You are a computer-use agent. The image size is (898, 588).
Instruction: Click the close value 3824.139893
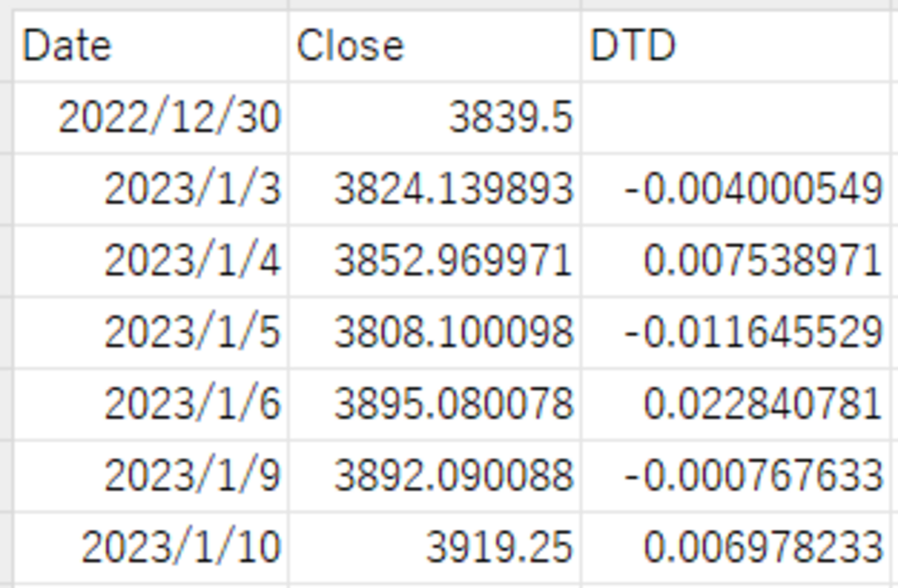434,189
